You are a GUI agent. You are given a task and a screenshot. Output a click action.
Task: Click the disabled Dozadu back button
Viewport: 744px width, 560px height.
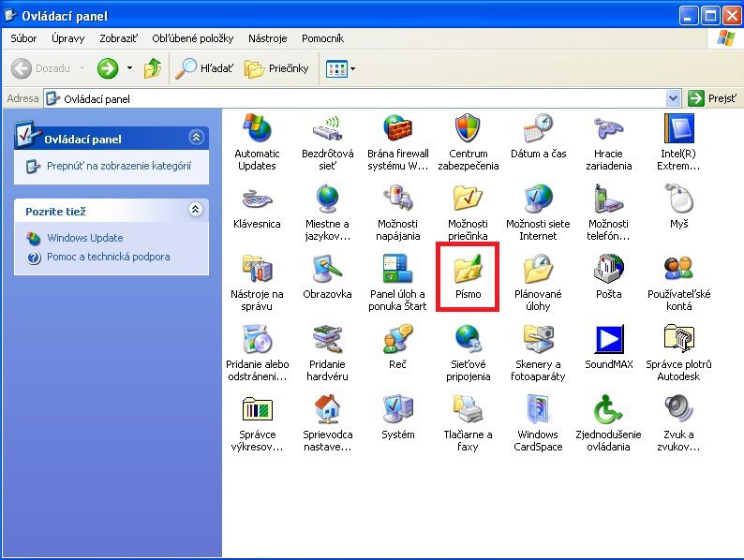pyautogui.click(x=42, y=68)
